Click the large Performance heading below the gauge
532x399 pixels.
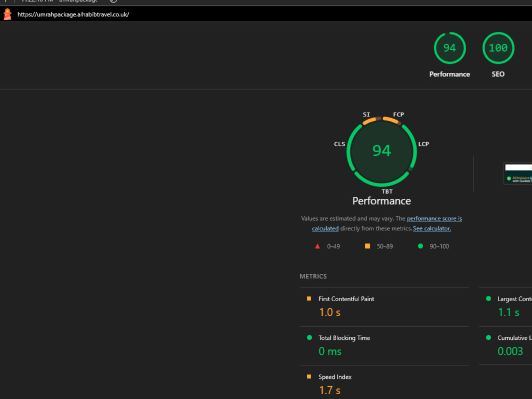pyautogui.click(x=381, y=201)
